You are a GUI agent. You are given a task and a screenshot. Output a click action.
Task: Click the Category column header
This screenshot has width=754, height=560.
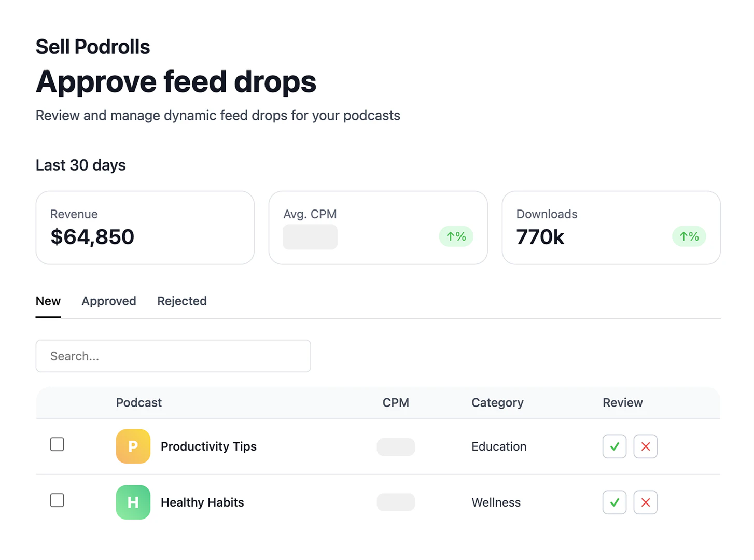point(497,402)
